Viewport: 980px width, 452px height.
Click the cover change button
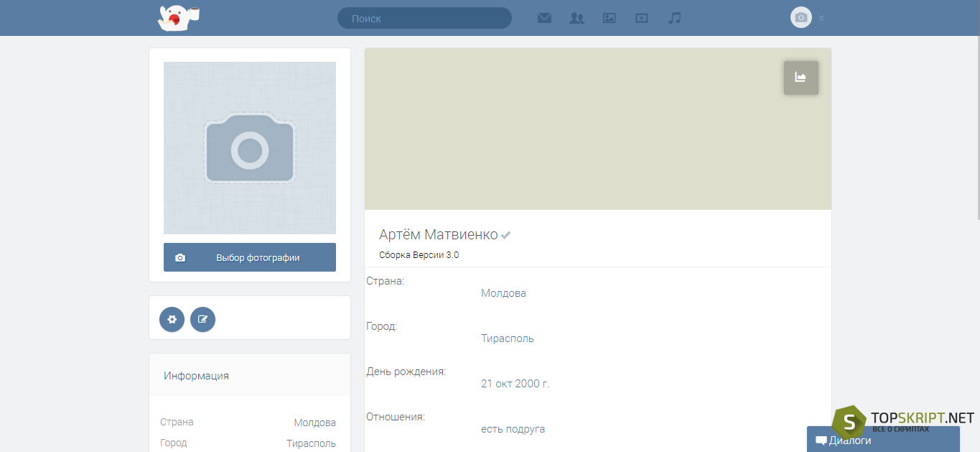pos(801,78)
